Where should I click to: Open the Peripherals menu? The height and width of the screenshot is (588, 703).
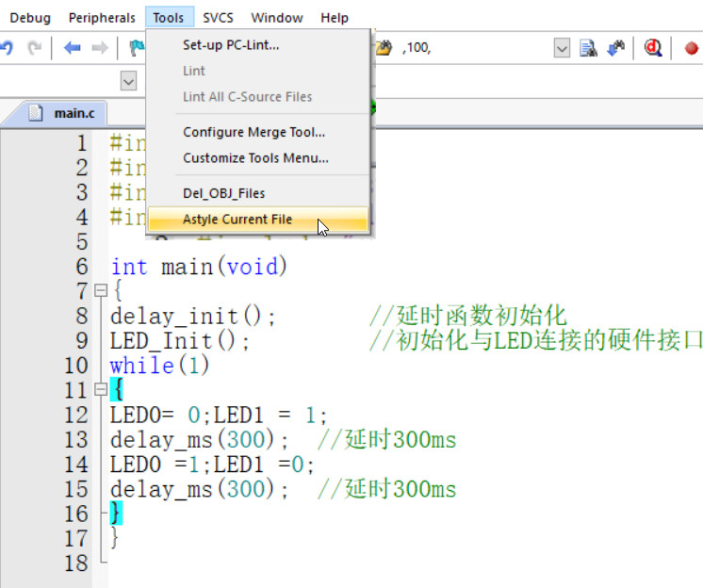pos(102,18)
